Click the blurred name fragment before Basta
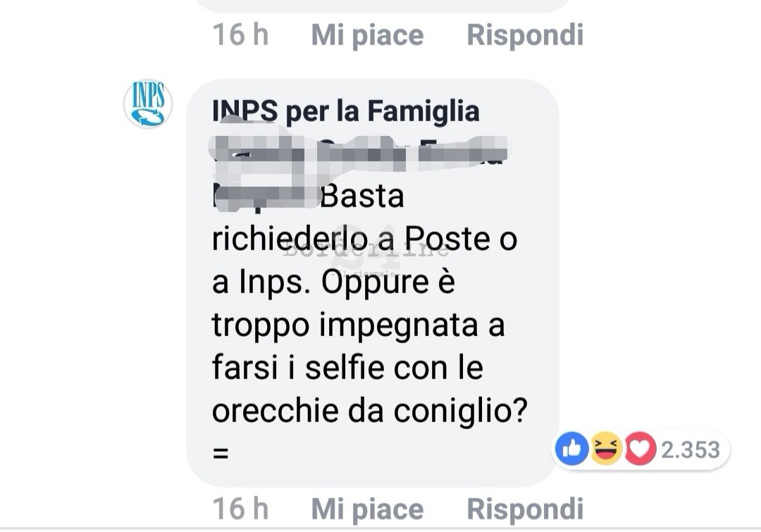 point(265,196)
